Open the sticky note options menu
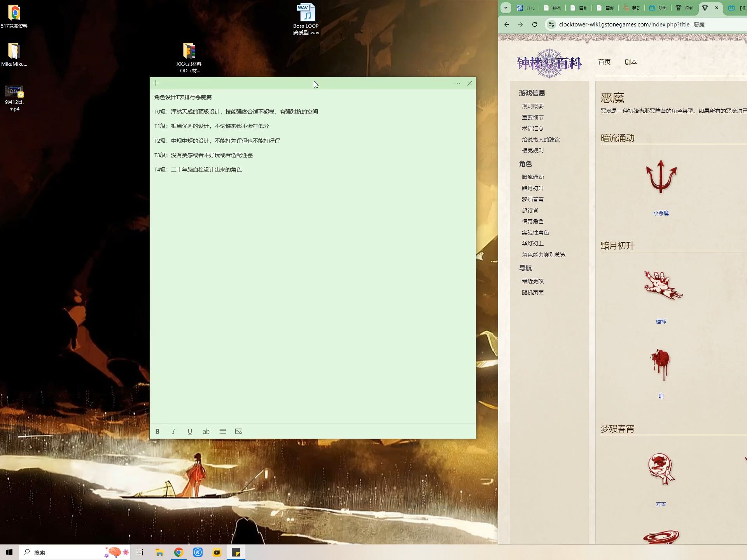The image size is (747, 560). click(457, 83)
